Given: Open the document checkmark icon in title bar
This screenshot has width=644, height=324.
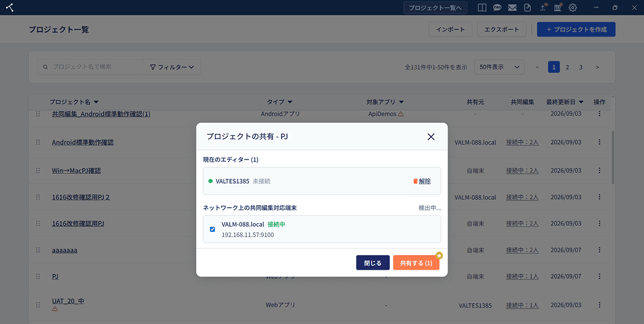Looking at the screenshot, I should tap(528, 7).
